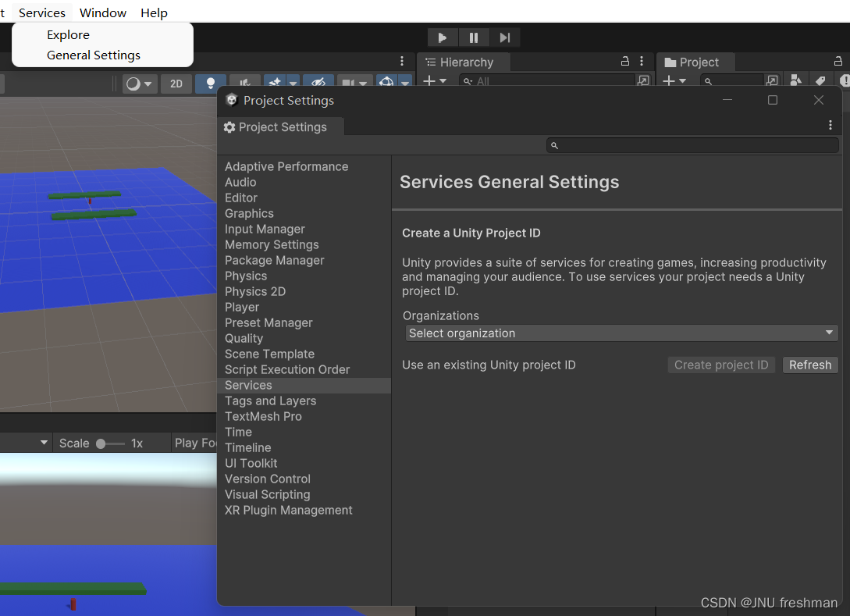
Task: Select Audio settings category
Action: [240, 182]
